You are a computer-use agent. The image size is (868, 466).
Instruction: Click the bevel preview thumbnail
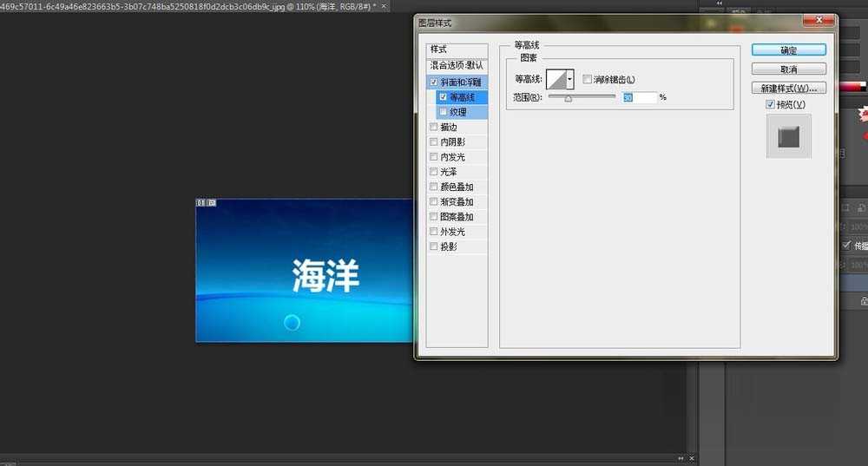[788, 136]
